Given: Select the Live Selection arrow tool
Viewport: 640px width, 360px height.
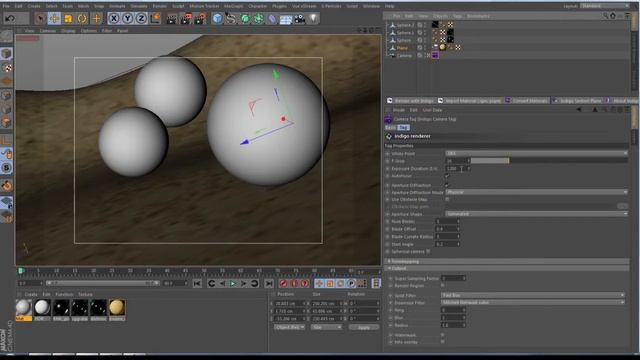Looking at the screenshot, I should [x=40, y=18].
